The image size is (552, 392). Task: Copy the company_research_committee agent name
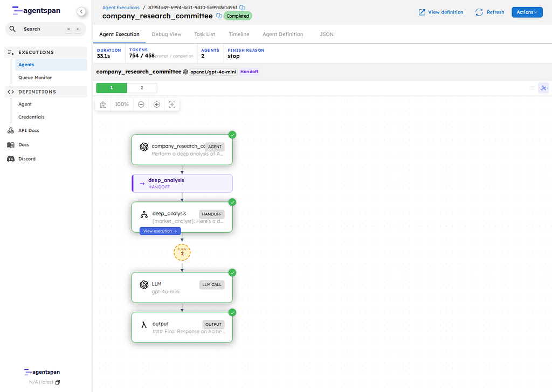(x=218, y=16)
